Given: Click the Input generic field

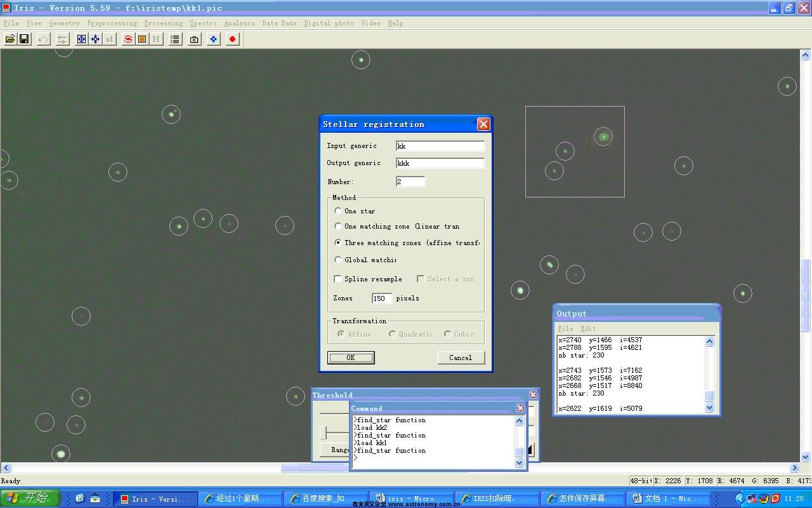Looking at the screenshot, I should point(440,146).
